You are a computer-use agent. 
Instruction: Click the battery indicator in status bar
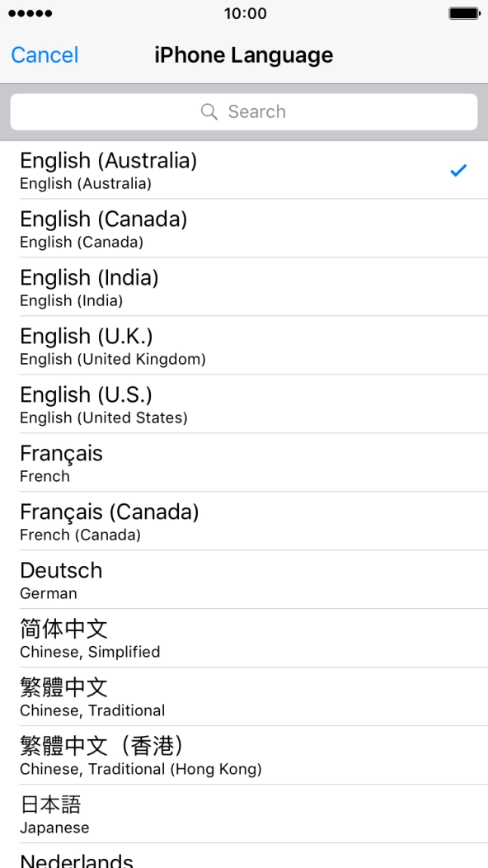pyautogui.click(x=466, y=13)
